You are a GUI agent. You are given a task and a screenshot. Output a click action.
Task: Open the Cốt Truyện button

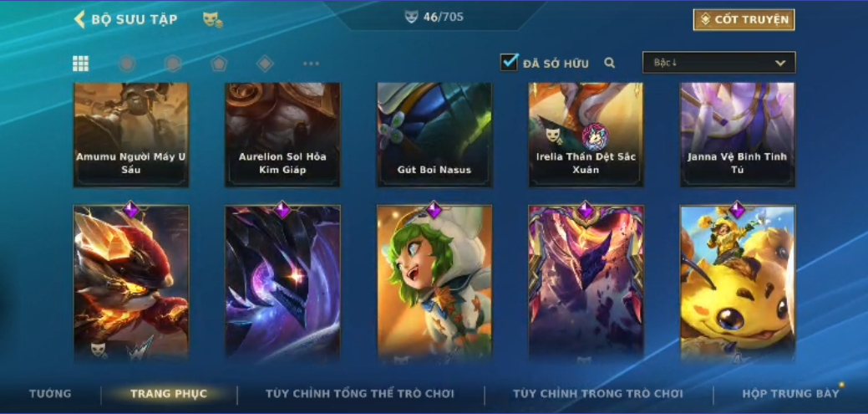coord(744,20)
